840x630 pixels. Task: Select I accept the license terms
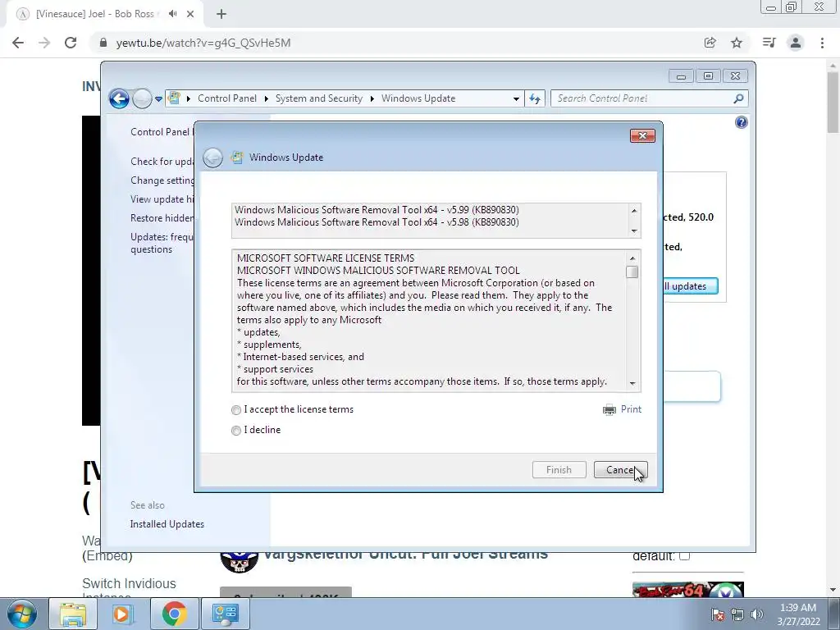click(x=236, y=410)
